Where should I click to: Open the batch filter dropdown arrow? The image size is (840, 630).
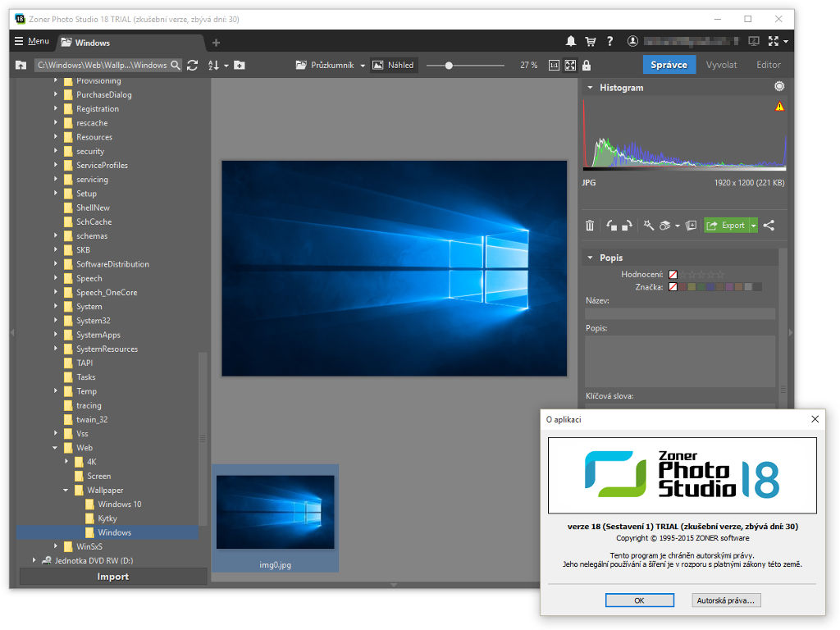678,226
